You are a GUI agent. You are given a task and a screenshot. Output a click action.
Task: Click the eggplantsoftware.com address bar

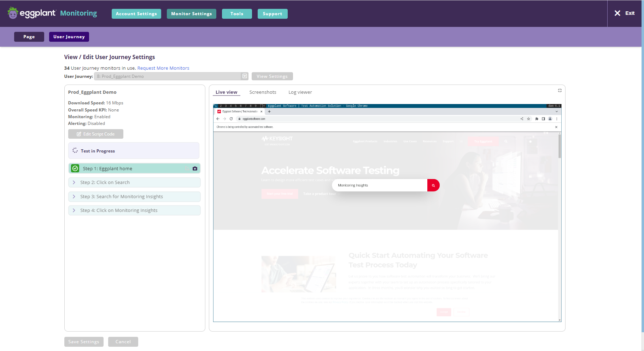point(378,119)
